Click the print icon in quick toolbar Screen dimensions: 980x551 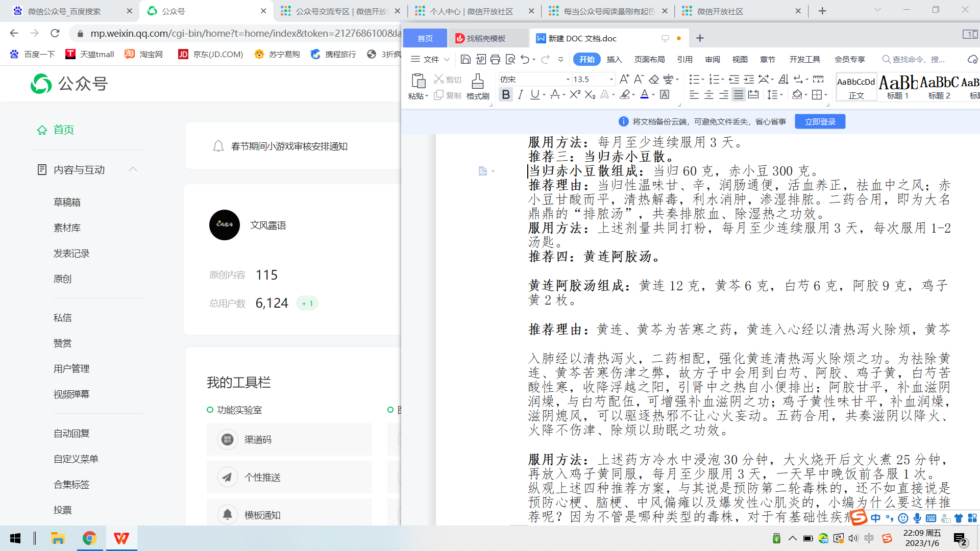[495, 60]
